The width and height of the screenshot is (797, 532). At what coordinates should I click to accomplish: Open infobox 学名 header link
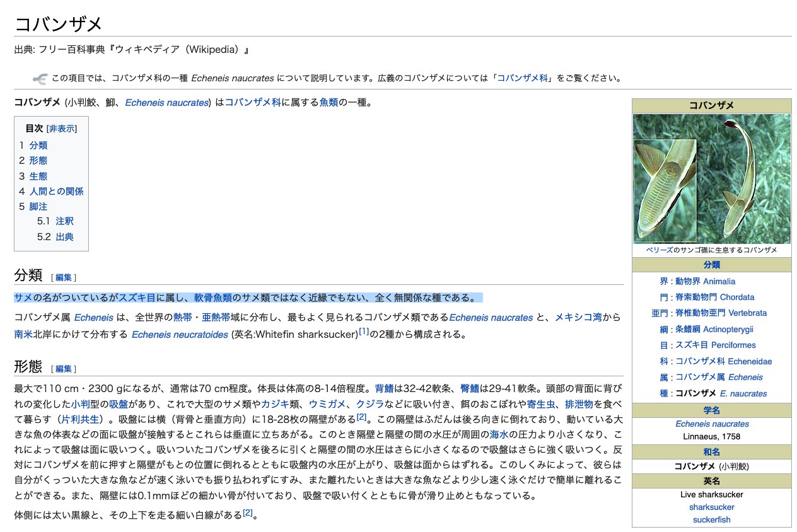click(711, 410)
